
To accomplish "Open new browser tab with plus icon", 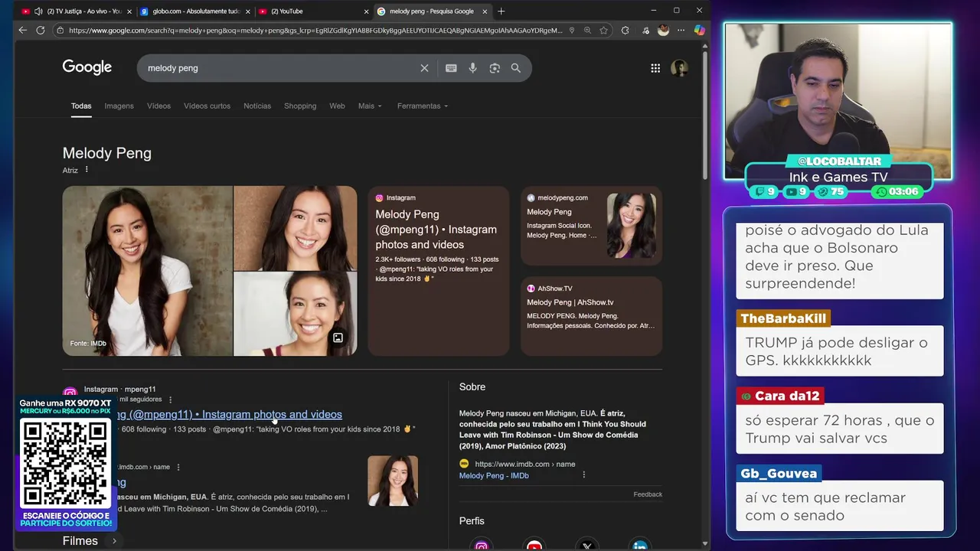I will click(501, 11).
